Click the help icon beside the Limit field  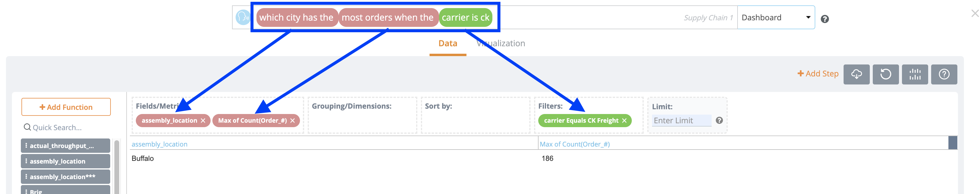pos(719,121)
